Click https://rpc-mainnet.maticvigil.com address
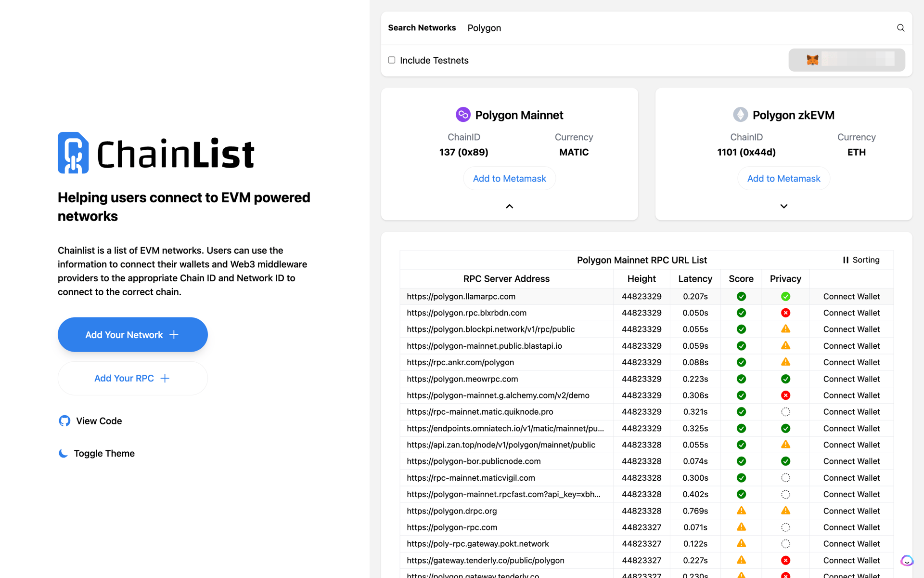 [471, 478]
